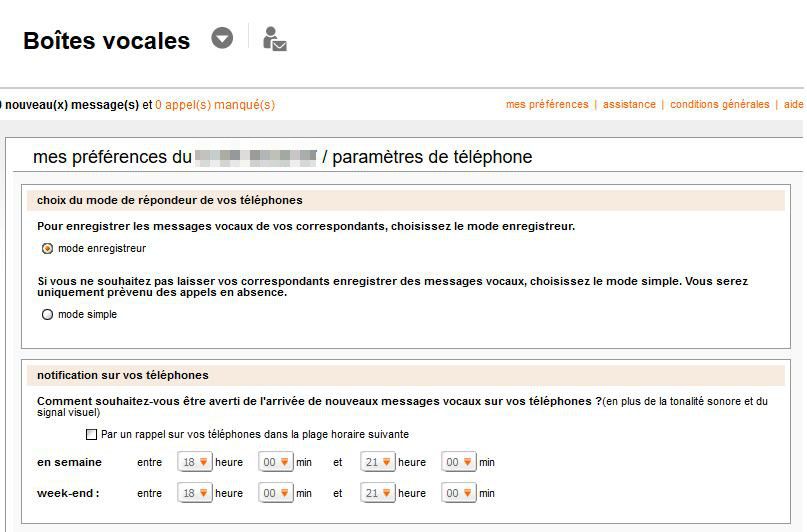
Task: Open en semaine start minutes dropdown
Action: (x=276, y=462)
